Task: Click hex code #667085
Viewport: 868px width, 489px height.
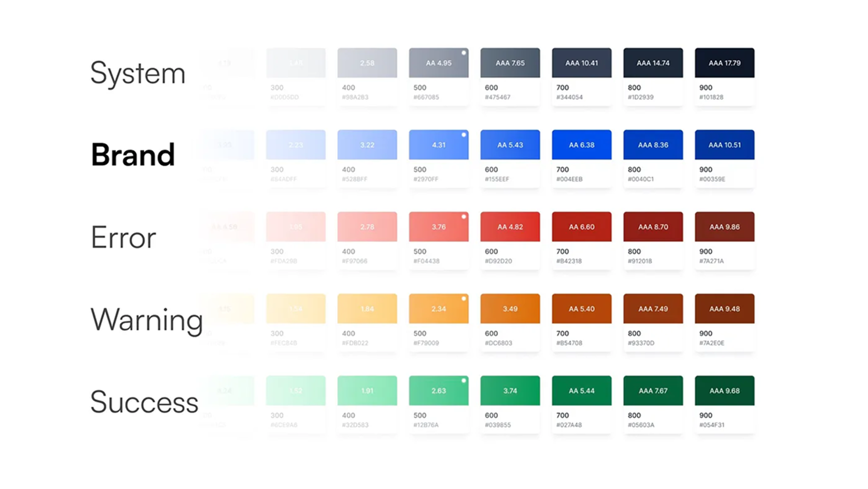Action: 426,97
